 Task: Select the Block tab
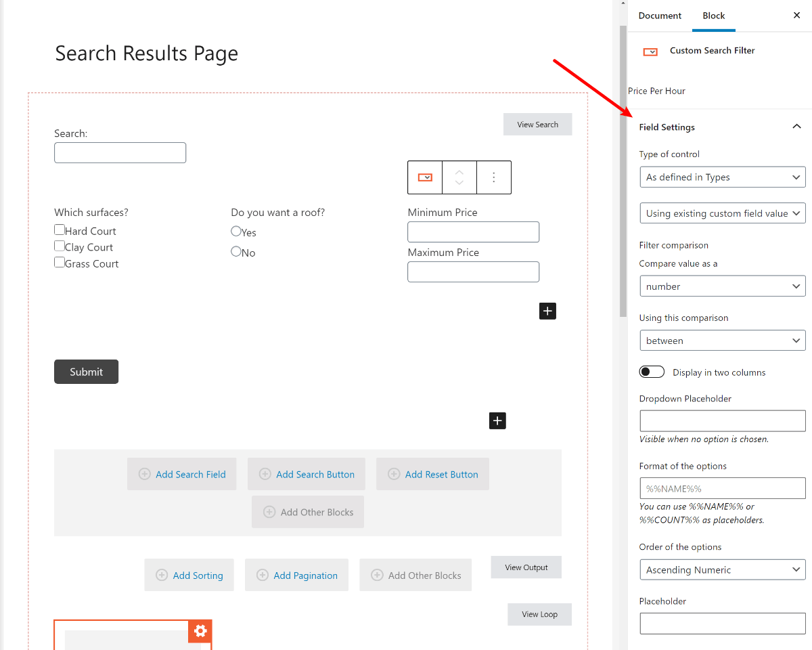tap(713, 16)
